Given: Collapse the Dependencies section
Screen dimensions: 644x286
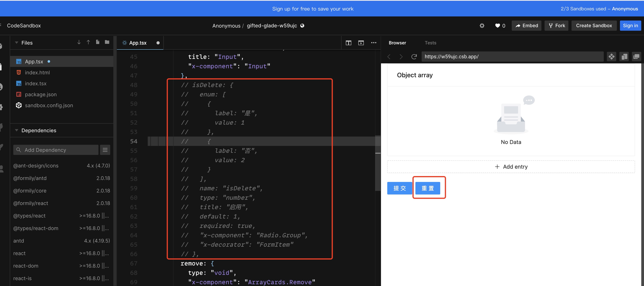Looking at the screenshot, I should pyautogui.click(x=16, y=130).
